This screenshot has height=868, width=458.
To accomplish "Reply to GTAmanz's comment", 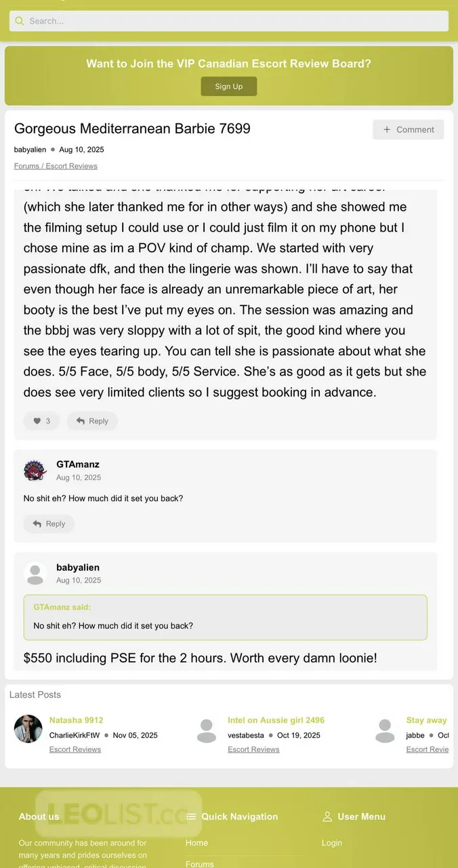I will coord(49,524).
